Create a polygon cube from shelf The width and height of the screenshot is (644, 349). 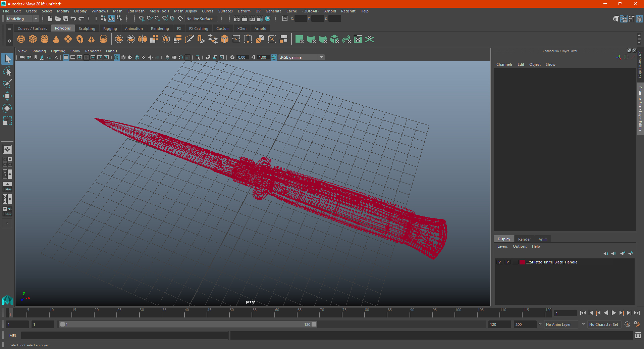pyautogui.click(x=33, y=39)
